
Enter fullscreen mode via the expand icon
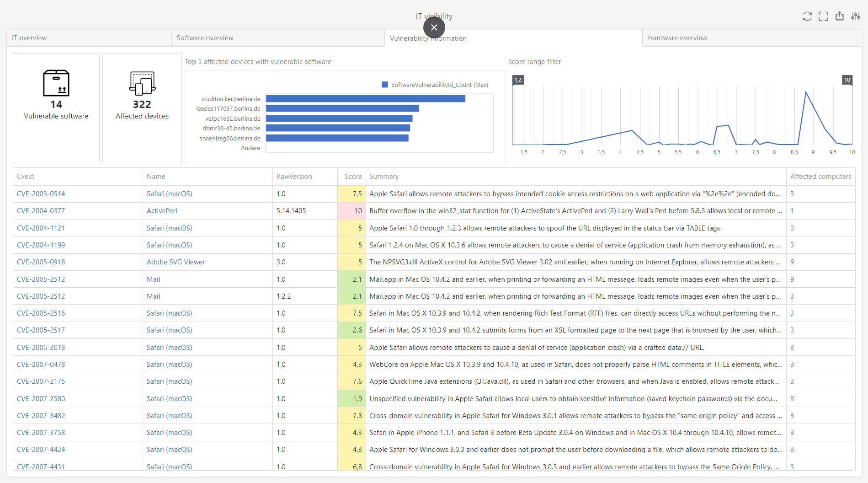pos(823,16)
